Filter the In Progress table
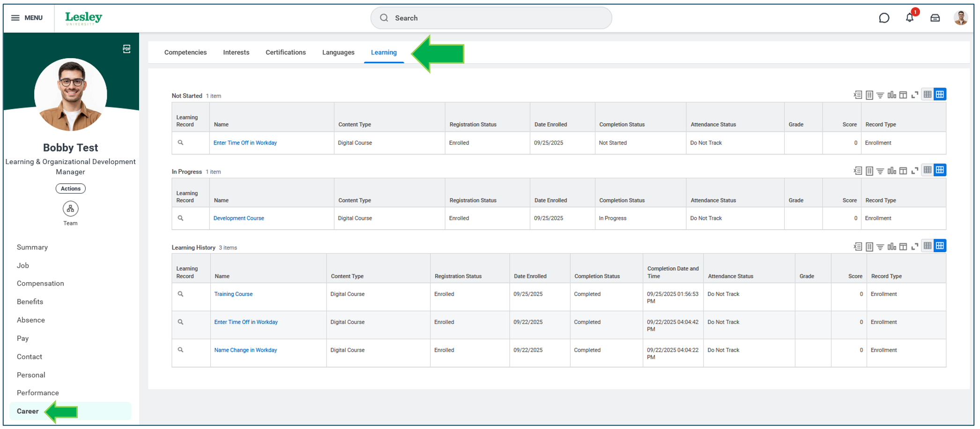The width and height of the screenshot is (980, 429). [880, 171]
